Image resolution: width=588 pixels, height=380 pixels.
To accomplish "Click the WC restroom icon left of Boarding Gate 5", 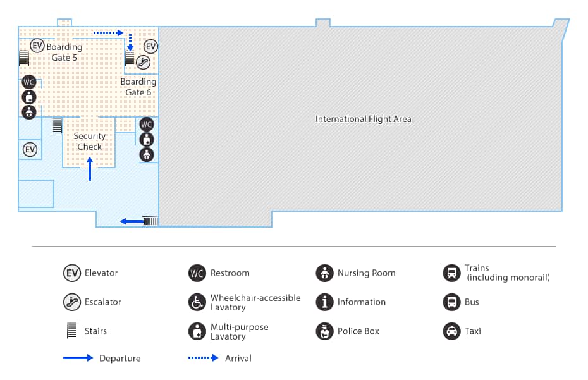I will coord(29,82).
